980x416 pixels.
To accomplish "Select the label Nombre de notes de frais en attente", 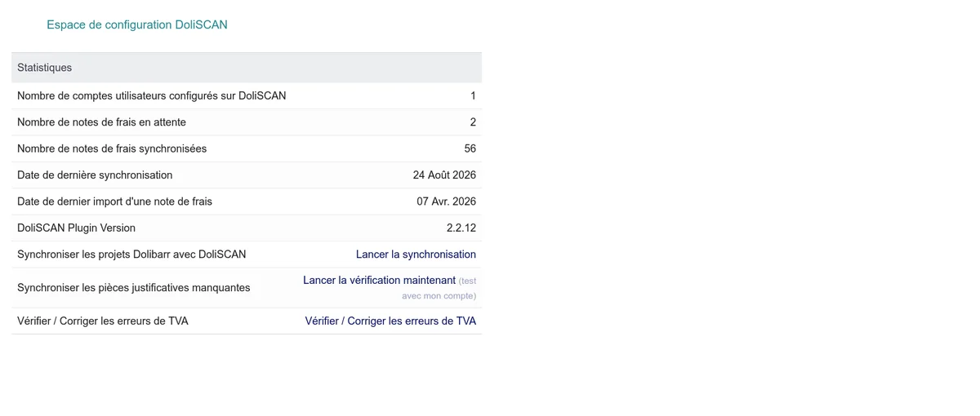I will click(101, 122).
